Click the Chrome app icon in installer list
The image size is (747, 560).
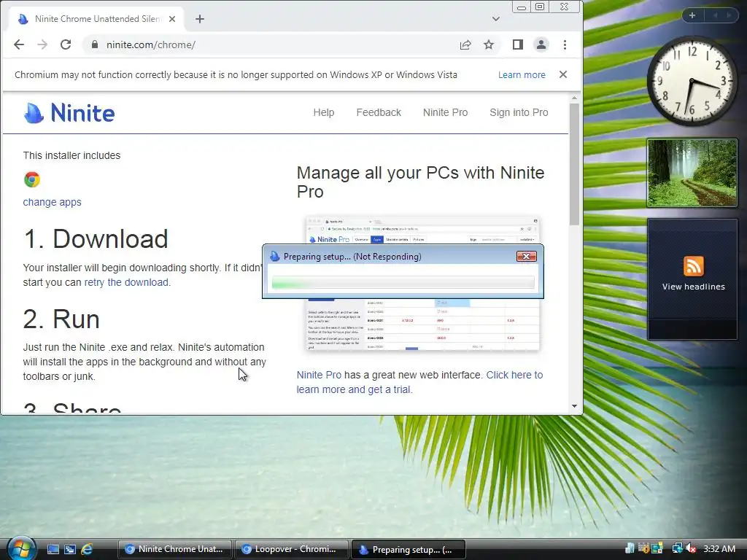coord(32,179)
